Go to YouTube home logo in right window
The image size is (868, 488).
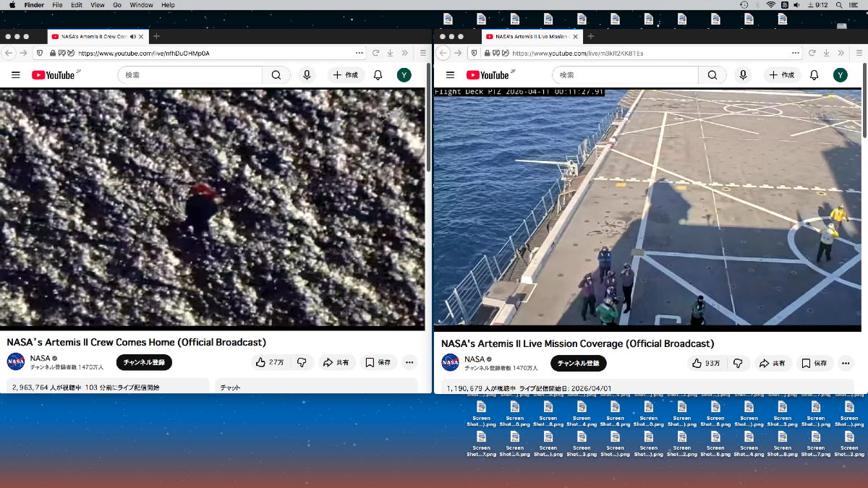click(490, 75)
